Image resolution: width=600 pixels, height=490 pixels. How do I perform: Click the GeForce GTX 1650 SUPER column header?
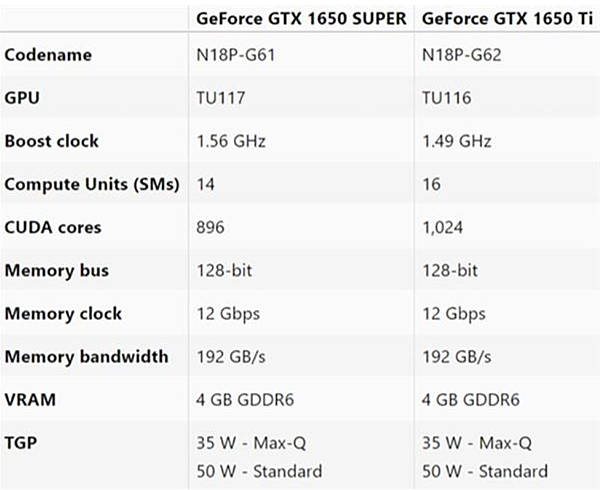(x=301, y=18)
